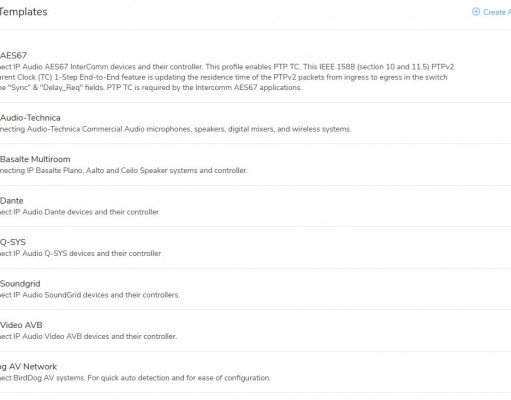
Task: Click the Sync & Delay_Req fields line
Action: tap(151, 88)
